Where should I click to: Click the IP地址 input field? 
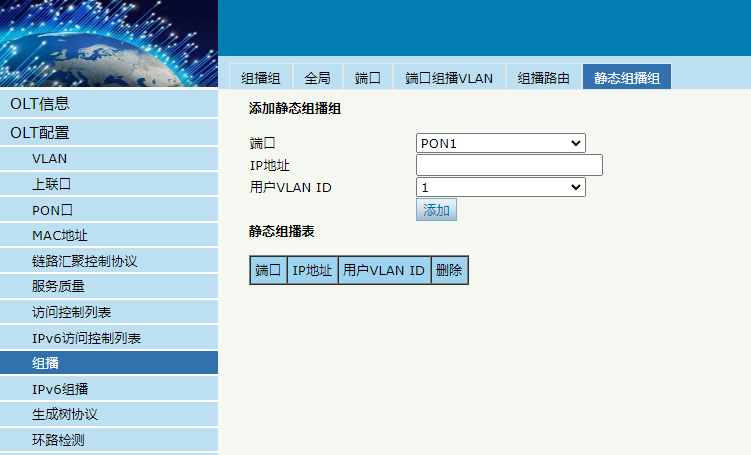(x=509, y=165)
